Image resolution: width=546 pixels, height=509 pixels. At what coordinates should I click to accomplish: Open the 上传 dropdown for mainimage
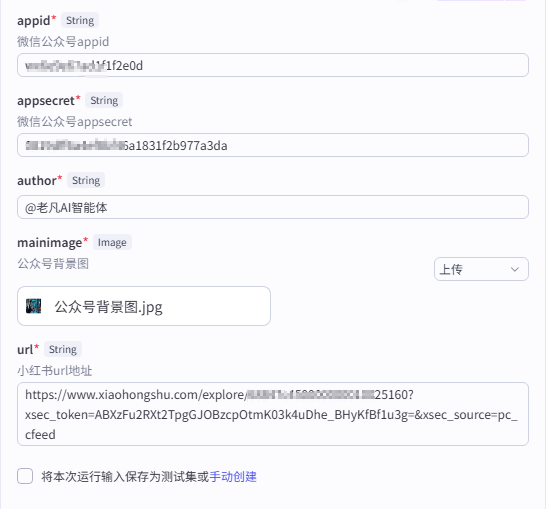[481, 269]
